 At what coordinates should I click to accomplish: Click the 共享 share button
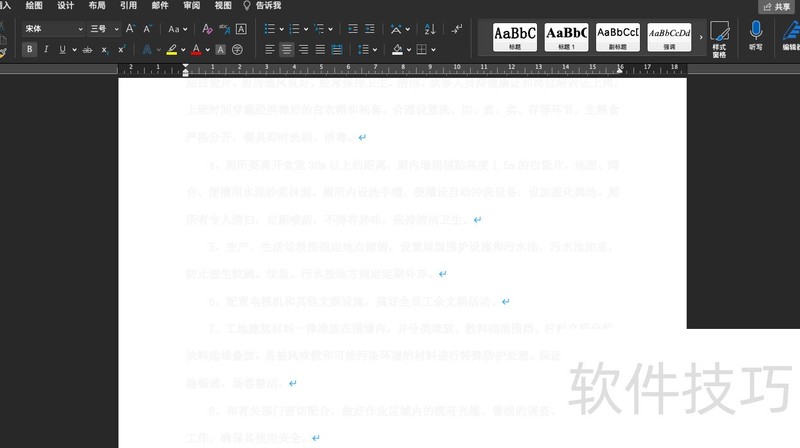[777, 7]
